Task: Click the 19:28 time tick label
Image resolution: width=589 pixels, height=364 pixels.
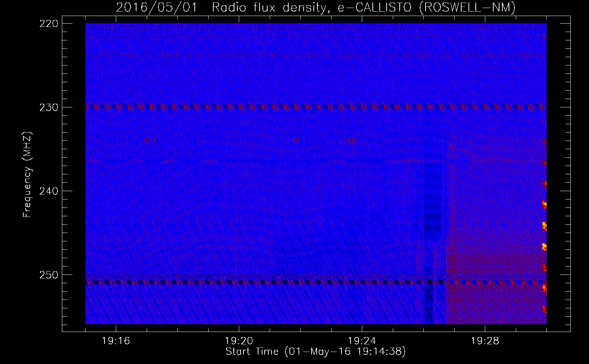Action: [485, 341]
